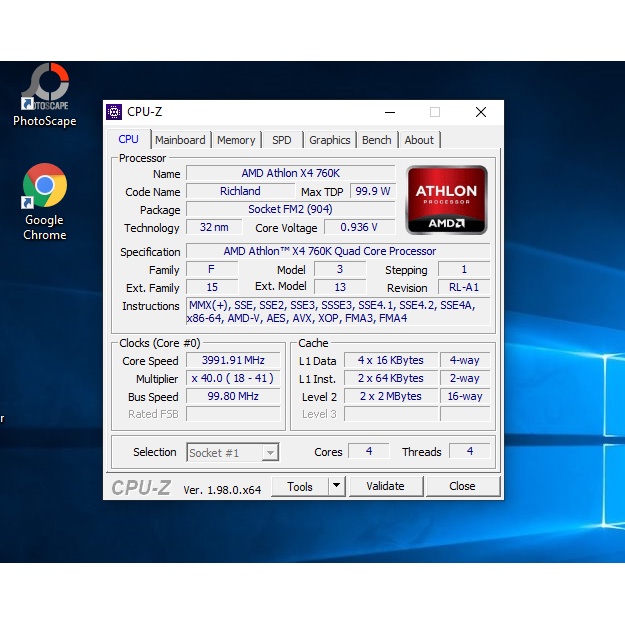Click the Core Speed value field
The height and width of the screenshot is (625, 625).
235,361
